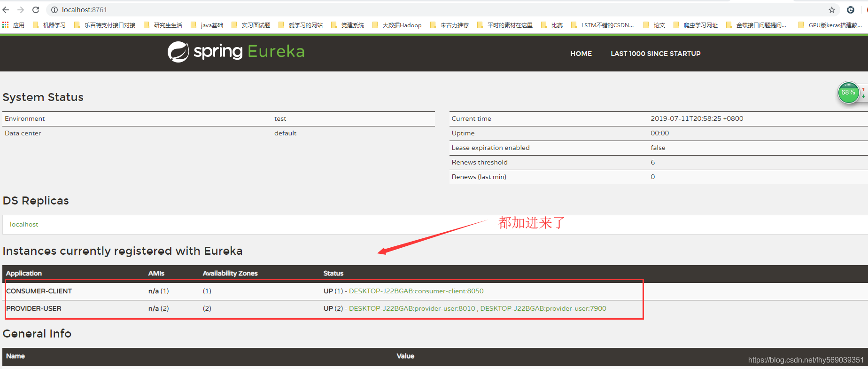This screenshot has height=369, width=868.
Task: Bookmark this page with the star icon
Action: click(x=832, y=10)
